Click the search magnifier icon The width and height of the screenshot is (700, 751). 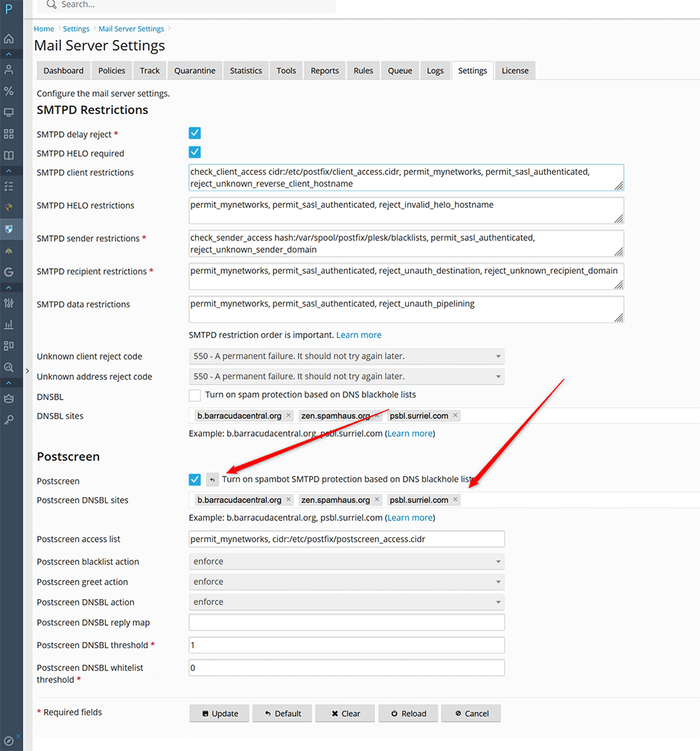pos(51,4)
